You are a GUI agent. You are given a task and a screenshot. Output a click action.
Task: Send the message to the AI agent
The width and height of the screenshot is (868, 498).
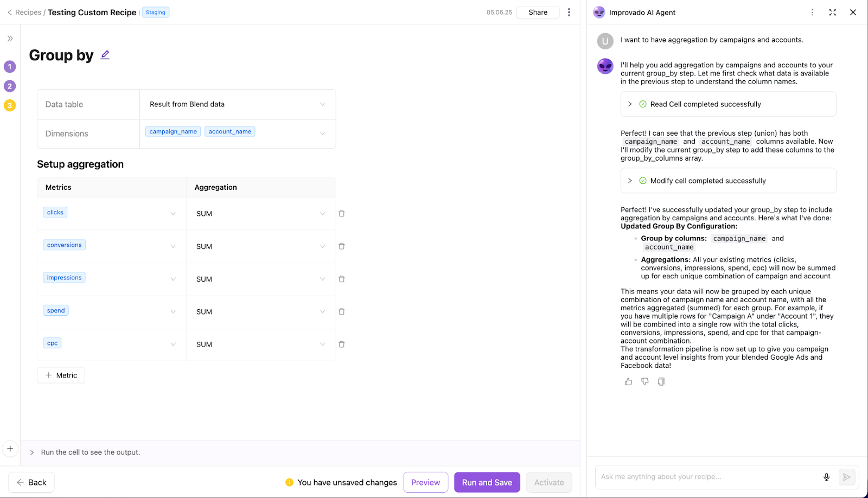pyautogui.click(x=846, y=477)
